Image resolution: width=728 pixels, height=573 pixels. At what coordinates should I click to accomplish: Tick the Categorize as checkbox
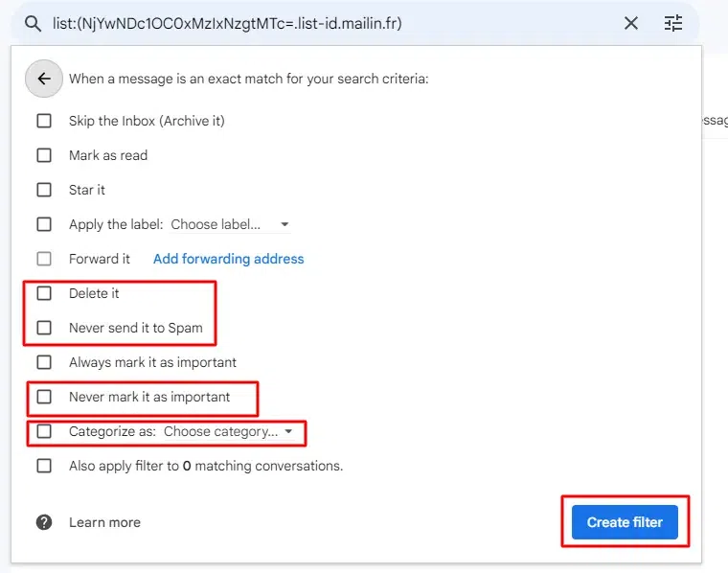tap(44, 431)
